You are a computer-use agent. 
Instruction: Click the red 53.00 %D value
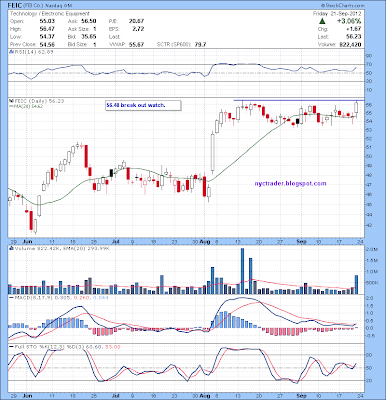click(x=113, y=347)
